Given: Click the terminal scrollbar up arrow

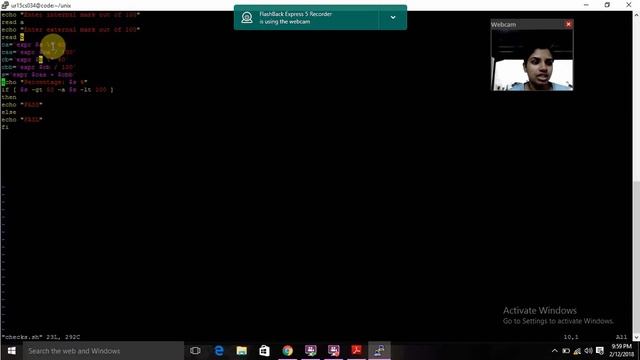Looking at the screenshot, I should (x=636, y=15).
